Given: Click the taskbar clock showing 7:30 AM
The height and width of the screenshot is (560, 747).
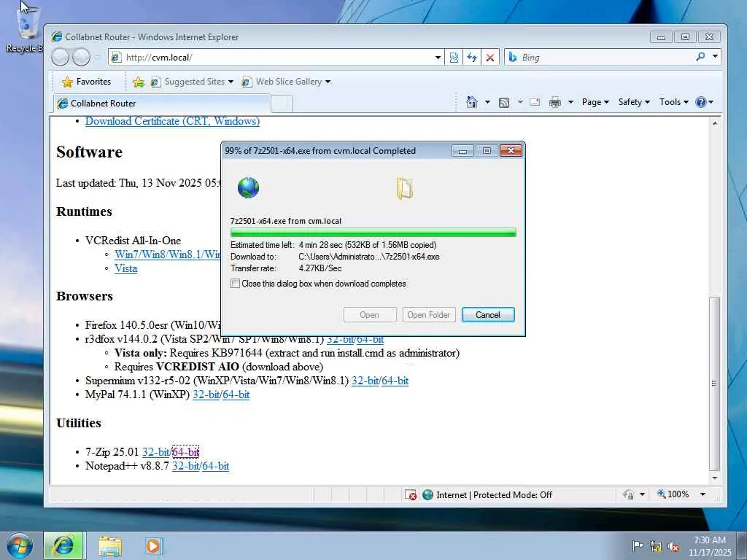Looking at the screenshot, I should [x=709, y=546].
